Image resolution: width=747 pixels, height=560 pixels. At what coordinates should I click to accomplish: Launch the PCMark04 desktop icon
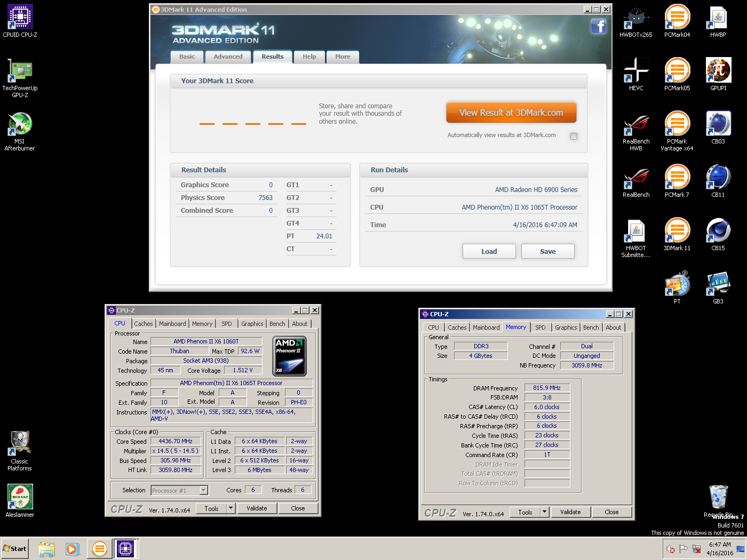click(677, 21)
